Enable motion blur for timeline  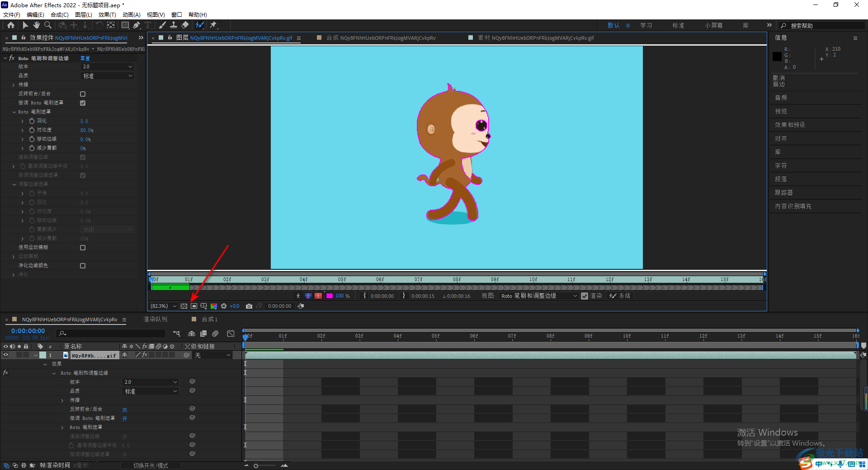click(x=215, y=334)
